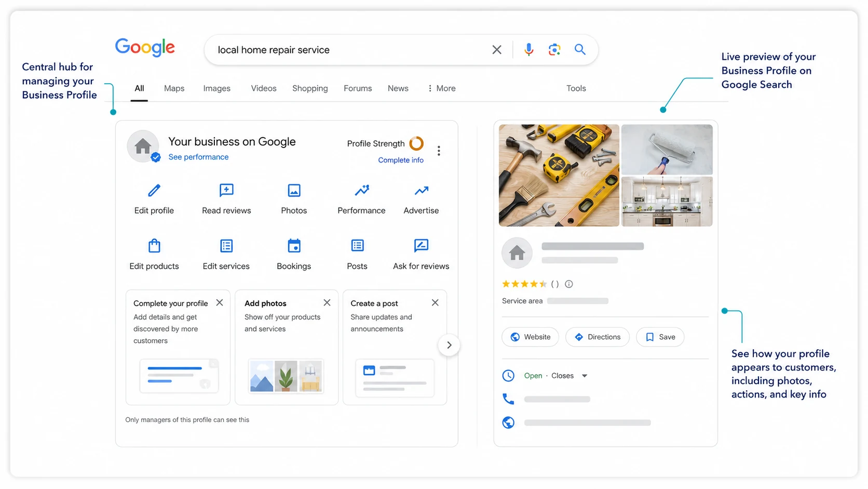Click the green 'Open' status text
Viewport: 868px width, 489px height.
(533, 376)
